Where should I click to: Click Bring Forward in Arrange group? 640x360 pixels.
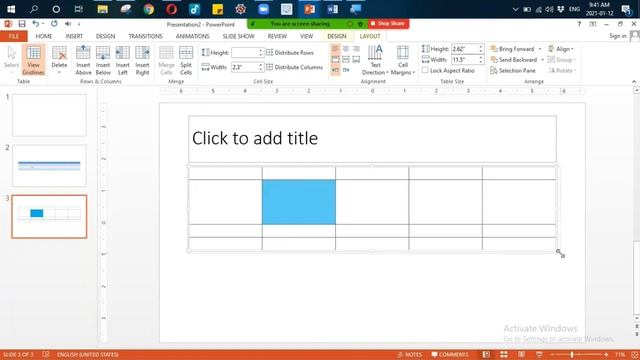click(x=513, y=49)
